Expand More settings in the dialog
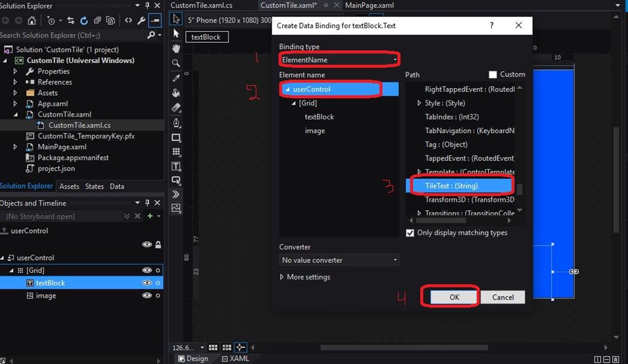This screenshot has height=364, width=628. 305,277
